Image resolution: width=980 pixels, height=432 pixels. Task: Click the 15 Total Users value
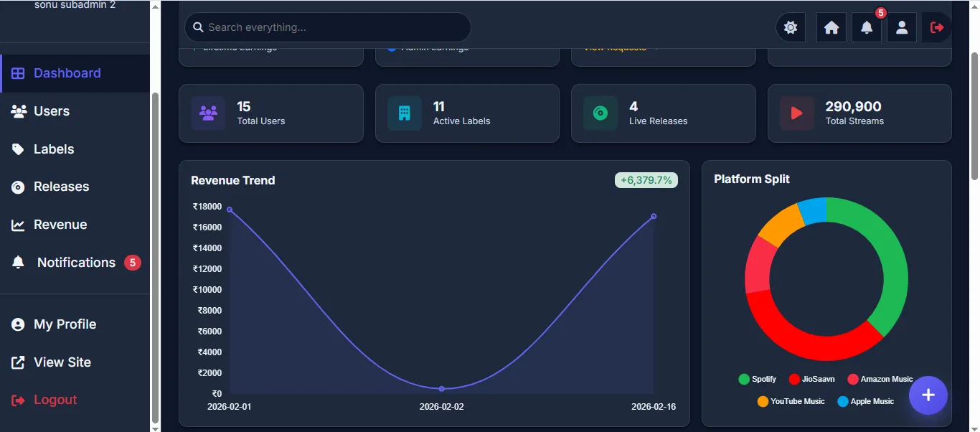pyautogui.click(x=244, y=106)
